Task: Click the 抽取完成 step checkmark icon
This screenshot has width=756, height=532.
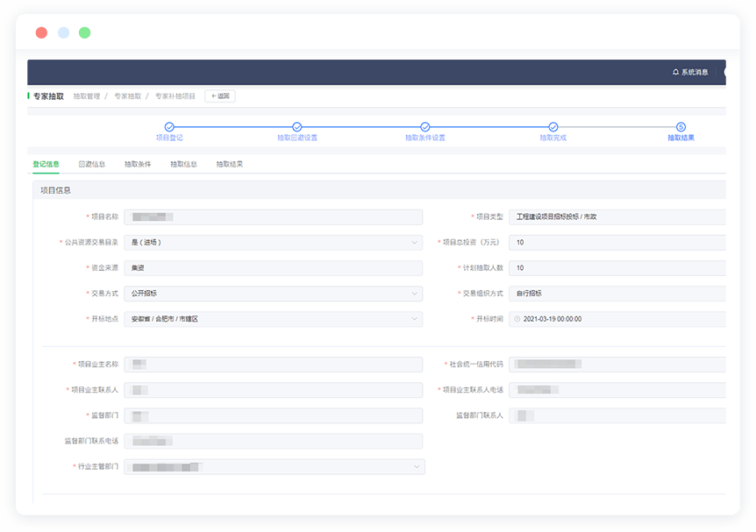Action: point(553,127)
